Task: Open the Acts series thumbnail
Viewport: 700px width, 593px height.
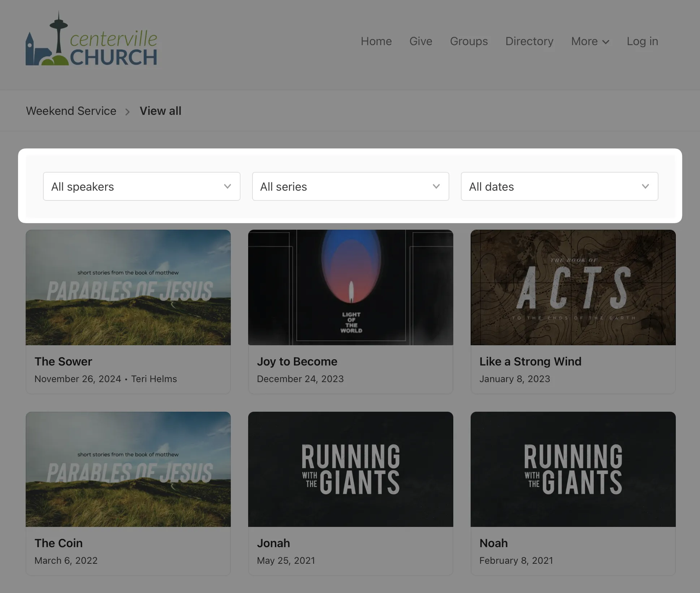Action: click(573, 287)
